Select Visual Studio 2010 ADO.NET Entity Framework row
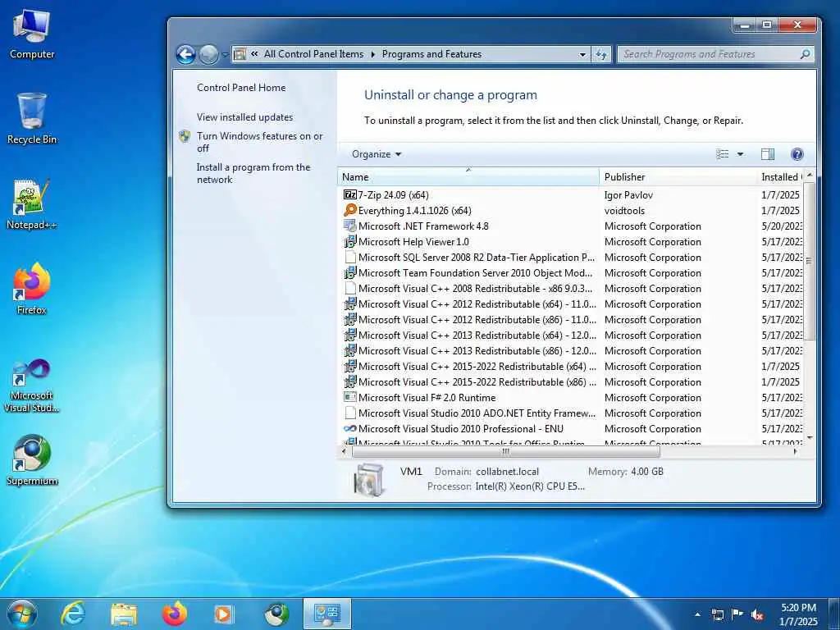This screenshot has height=630, width=840. click(x=572, y=413)
